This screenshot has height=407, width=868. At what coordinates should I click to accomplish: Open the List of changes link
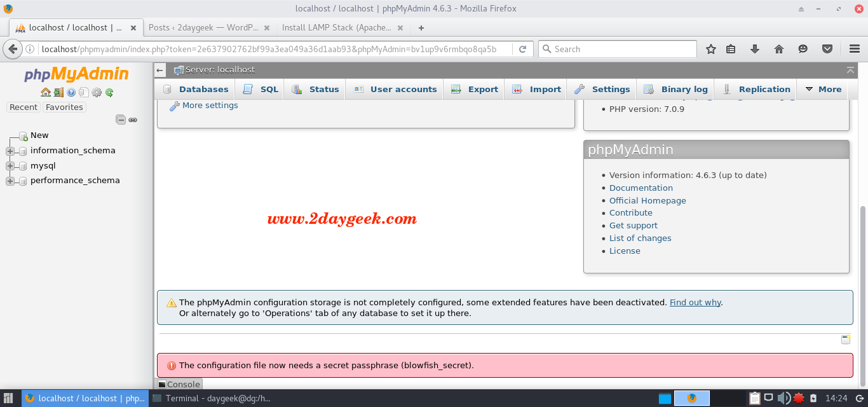tap(641, 238)
